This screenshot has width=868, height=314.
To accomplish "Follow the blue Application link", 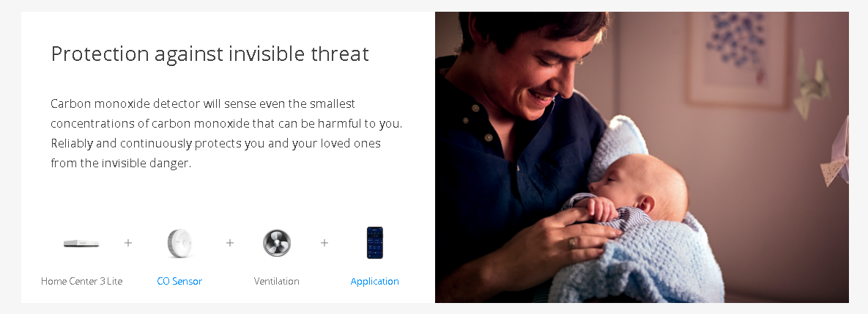I will coord(375,281).
